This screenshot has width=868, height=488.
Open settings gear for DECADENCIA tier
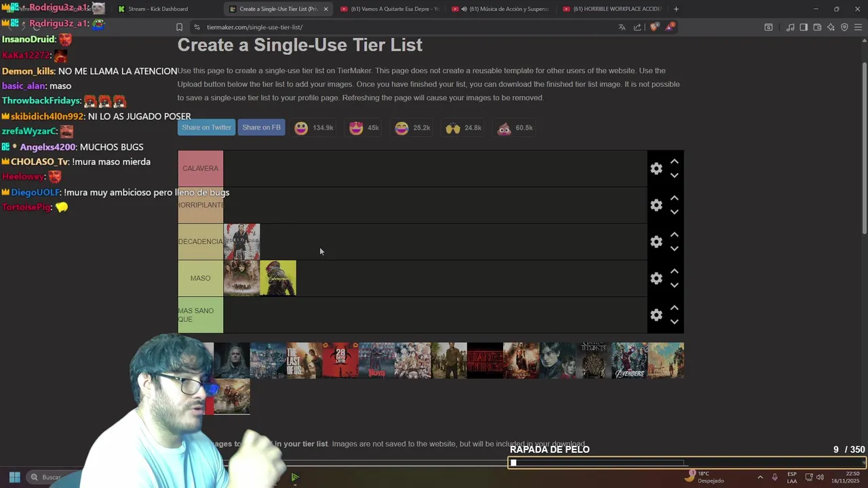click(x=656, y=241)
